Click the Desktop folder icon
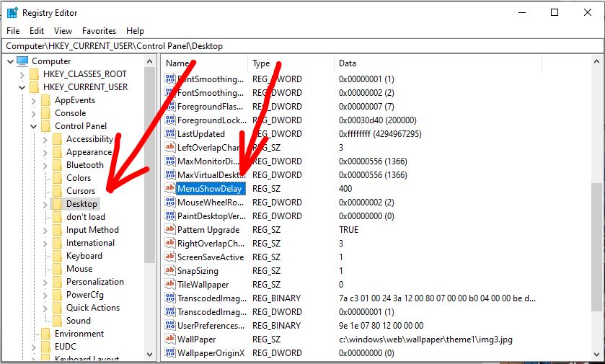605x364 pixels. [57, 203]
